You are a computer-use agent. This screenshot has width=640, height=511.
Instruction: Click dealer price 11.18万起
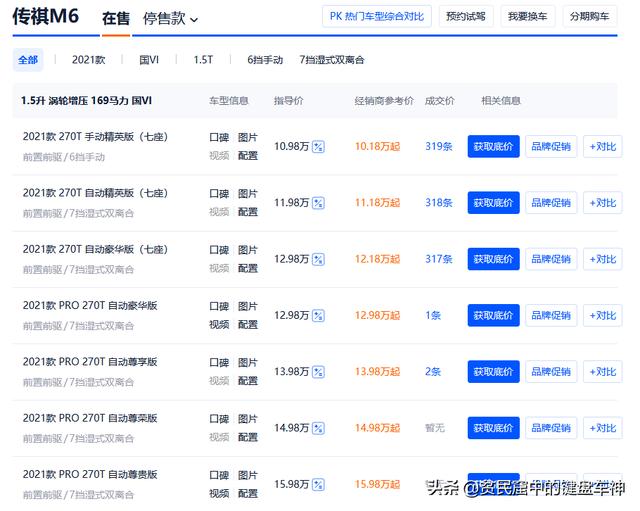[378, 203]
